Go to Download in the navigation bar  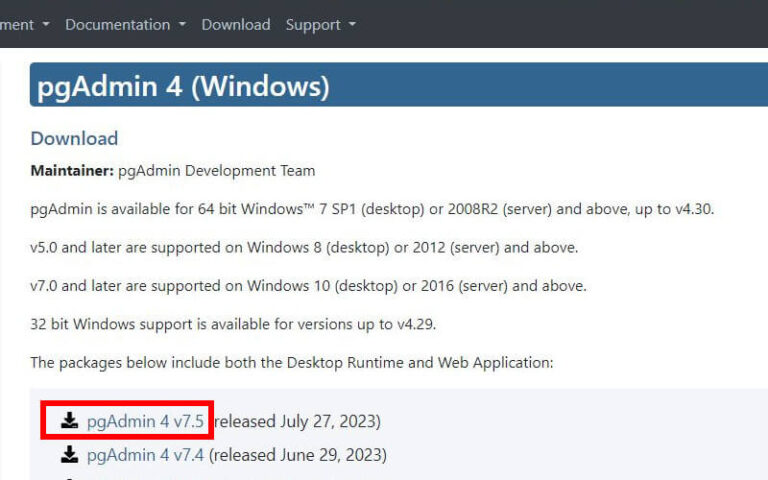point(236,25)
